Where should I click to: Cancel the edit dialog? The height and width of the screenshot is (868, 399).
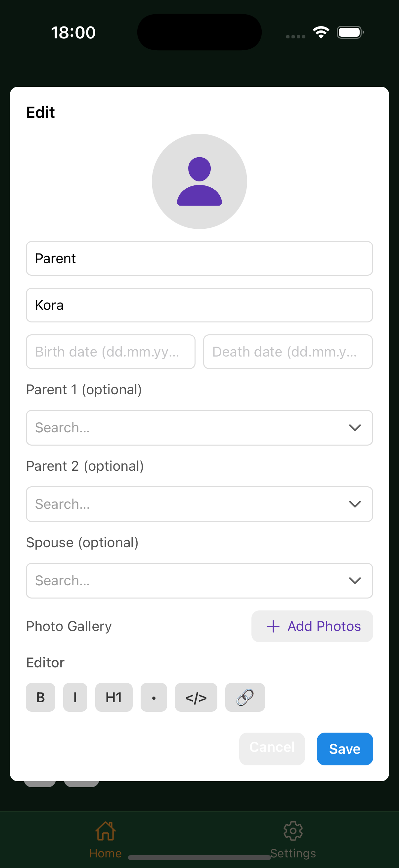[272, 749]
